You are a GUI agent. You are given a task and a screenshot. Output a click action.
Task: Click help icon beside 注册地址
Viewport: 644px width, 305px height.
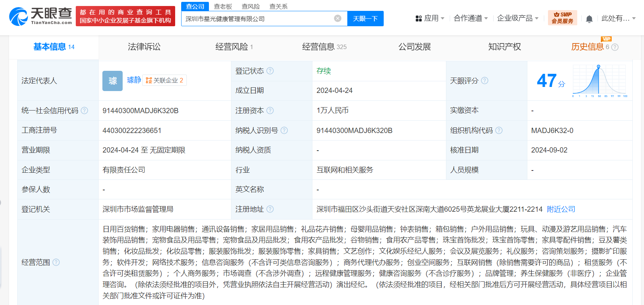(x=270, y=209)
